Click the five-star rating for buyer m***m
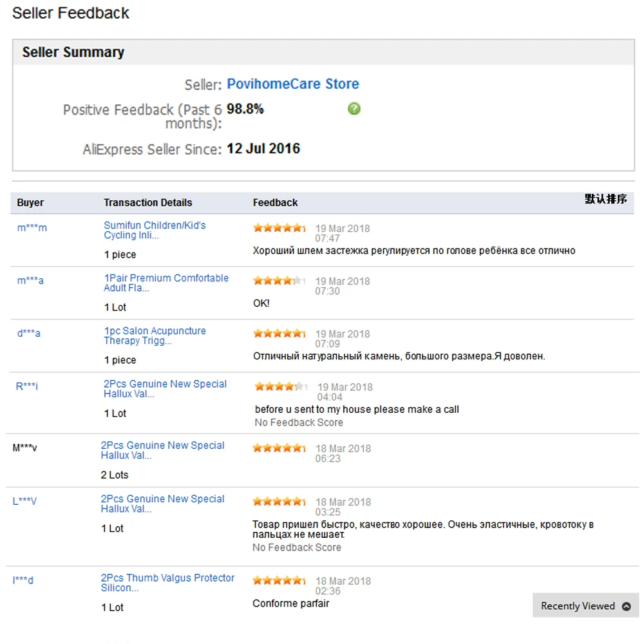The image size is (644, 644). [279, 228]
